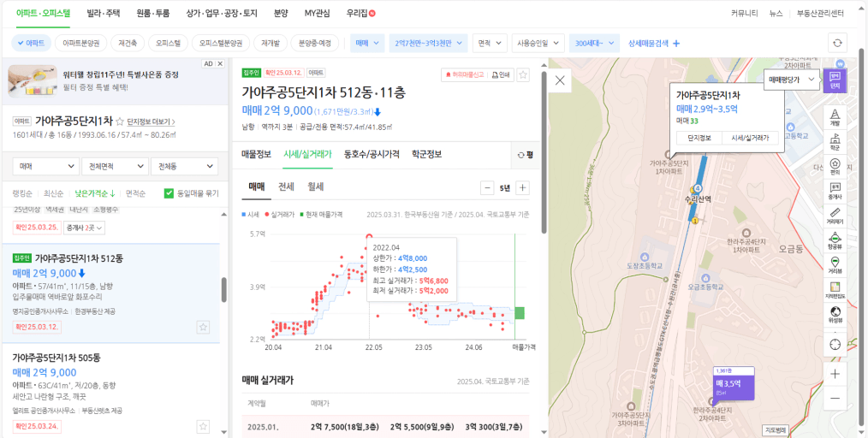868x438 pixels.
Task: Toggle the 재개발 filter chip
Action: pyautogui.click(x=271, y=43)
